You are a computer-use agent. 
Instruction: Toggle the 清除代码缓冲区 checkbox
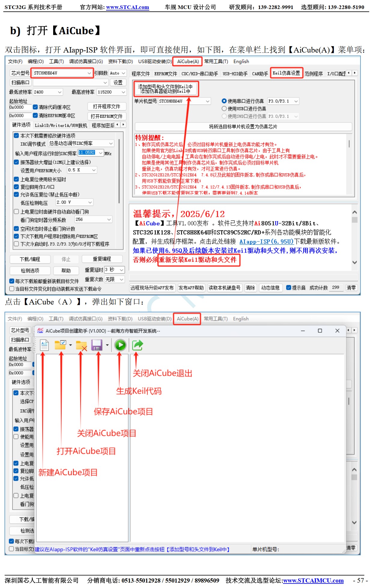pyautogui.click(x=35, y=107)
